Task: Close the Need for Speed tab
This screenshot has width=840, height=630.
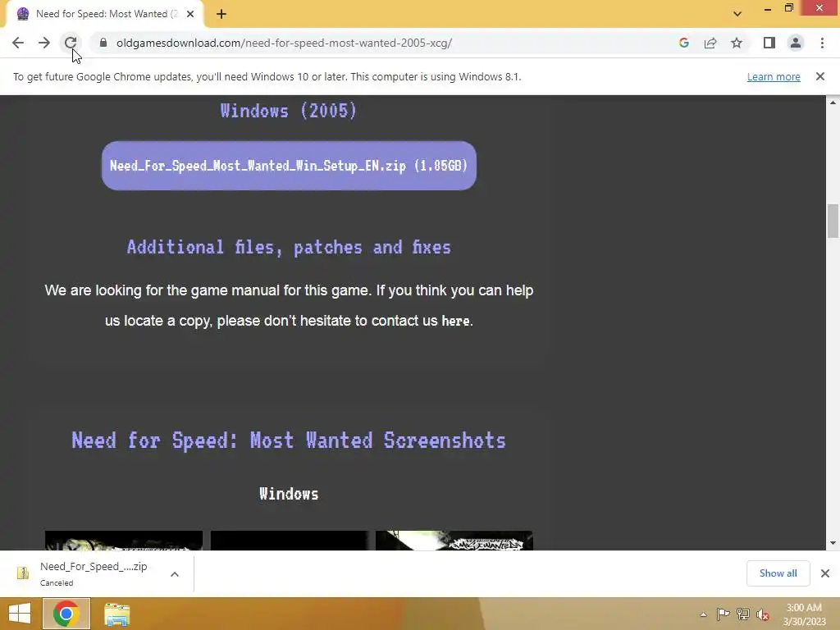Action: [x=190, y=14]
